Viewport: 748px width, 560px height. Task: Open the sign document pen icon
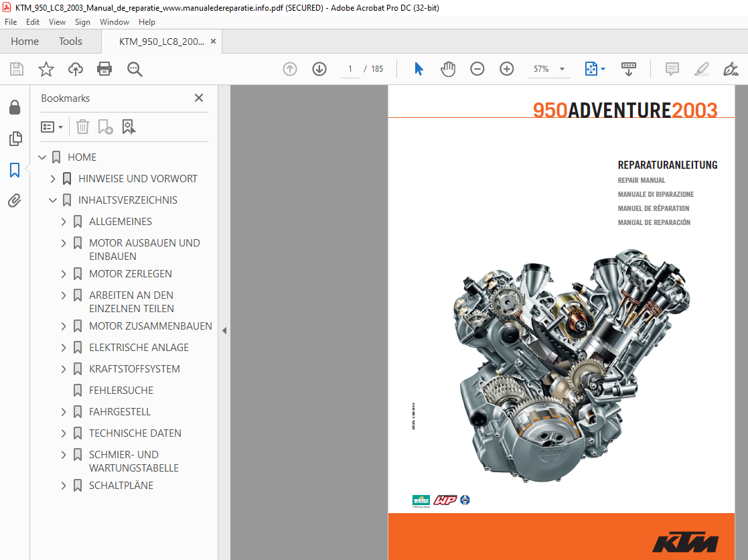pos(731,69)
